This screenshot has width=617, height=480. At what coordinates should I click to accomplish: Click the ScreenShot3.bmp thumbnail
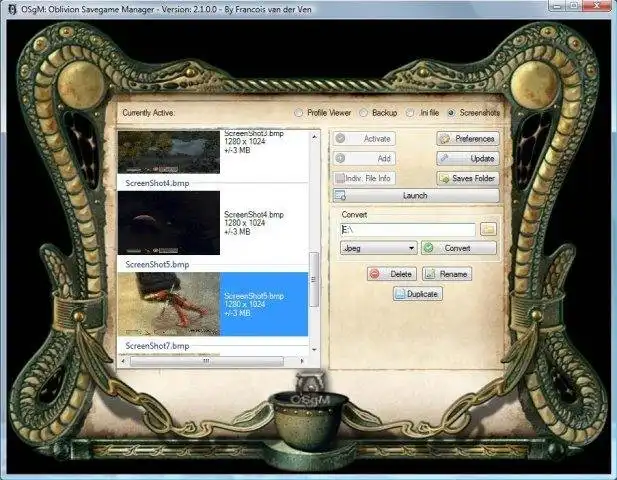169,152
